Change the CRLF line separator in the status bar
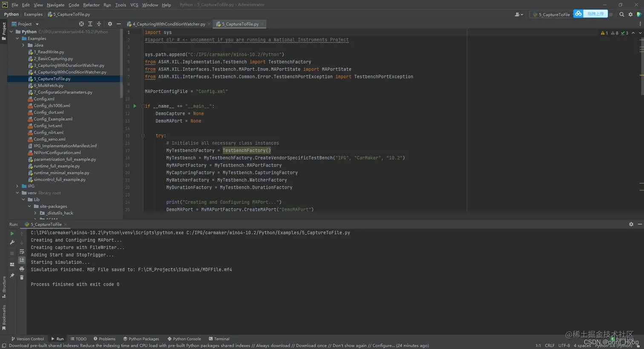This screenshot has height=349, width=644. (x=549, y=346)
